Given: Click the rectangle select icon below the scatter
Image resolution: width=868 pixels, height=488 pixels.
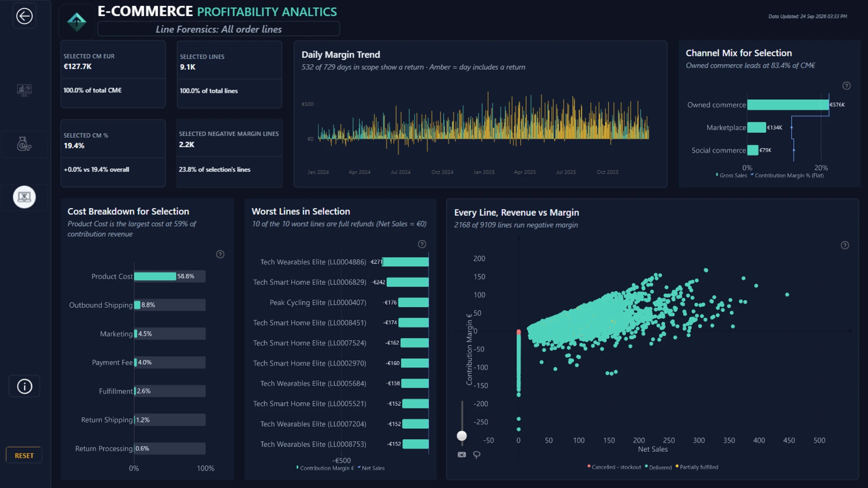Looking at the screenshot, I should click(462, 455).
